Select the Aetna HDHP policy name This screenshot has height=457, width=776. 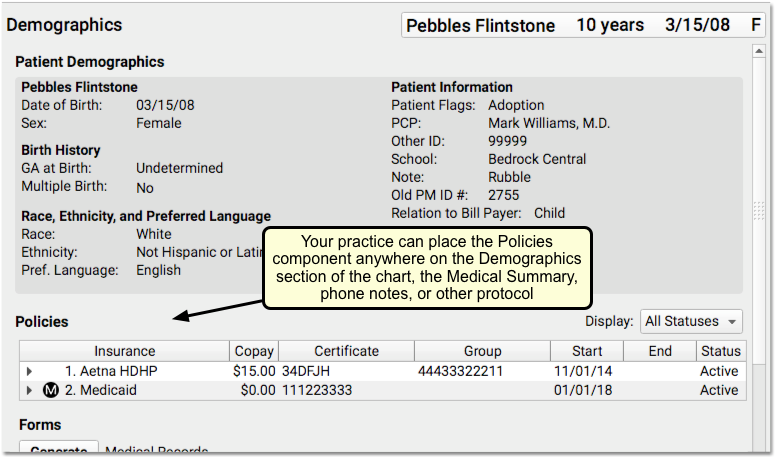[111, 371]
